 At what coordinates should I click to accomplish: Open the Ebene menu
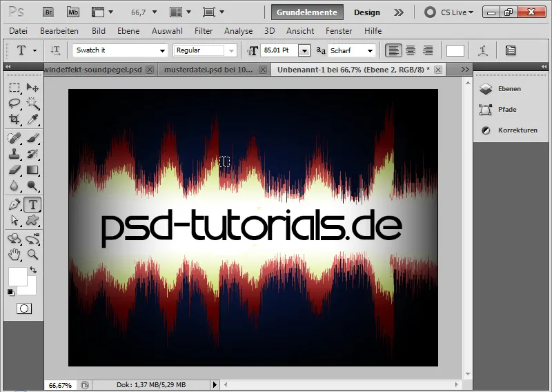click(x=128, y=31)
